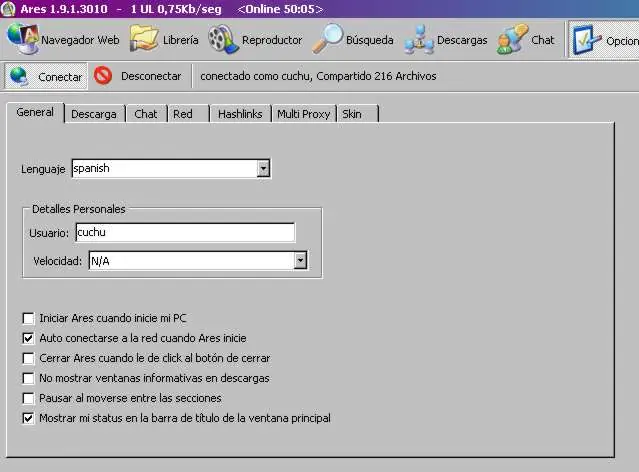This screenshot has width=639, height=472.
Task: Switch to the Descarga tab
Action: pyautogui.click(x=94, y=114)
